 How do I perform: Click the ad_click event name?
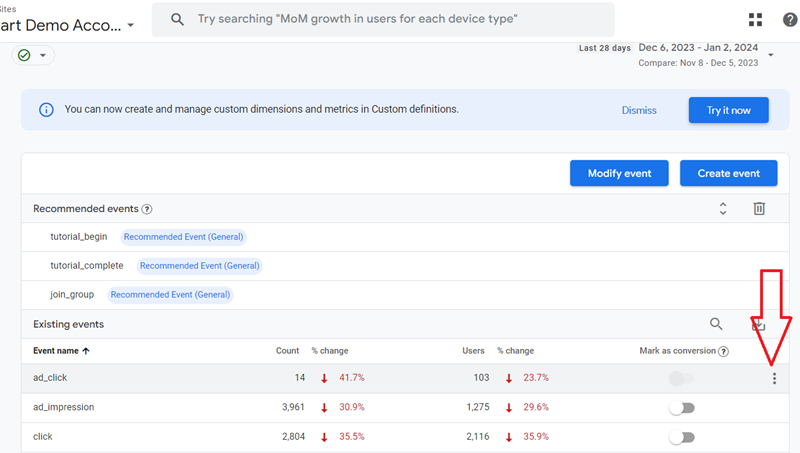tap(50, 378)
